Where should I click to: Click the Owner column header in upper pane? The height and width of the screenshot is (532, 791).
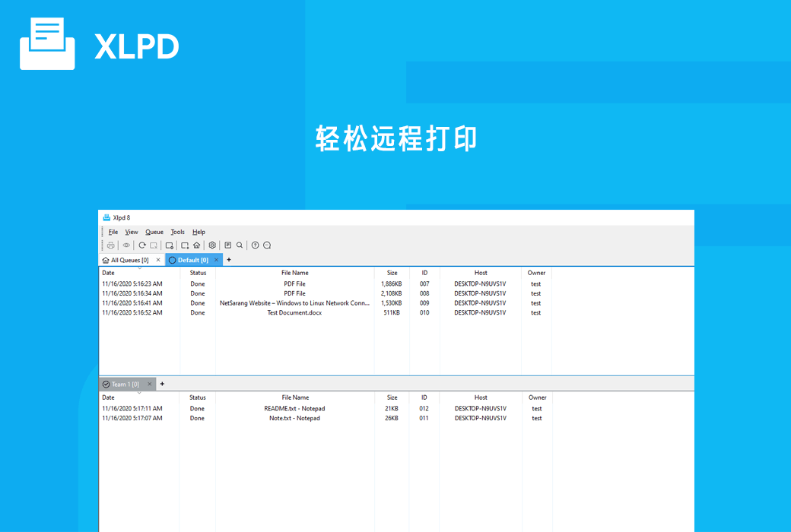[536, 273]
